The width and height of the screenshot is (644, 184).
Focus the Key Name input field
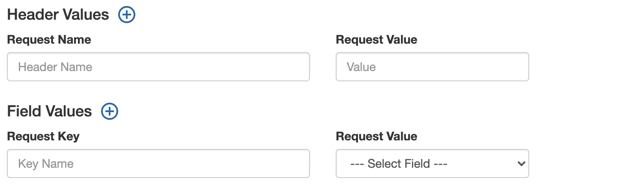pyautogui.click(x=158, y=163)
